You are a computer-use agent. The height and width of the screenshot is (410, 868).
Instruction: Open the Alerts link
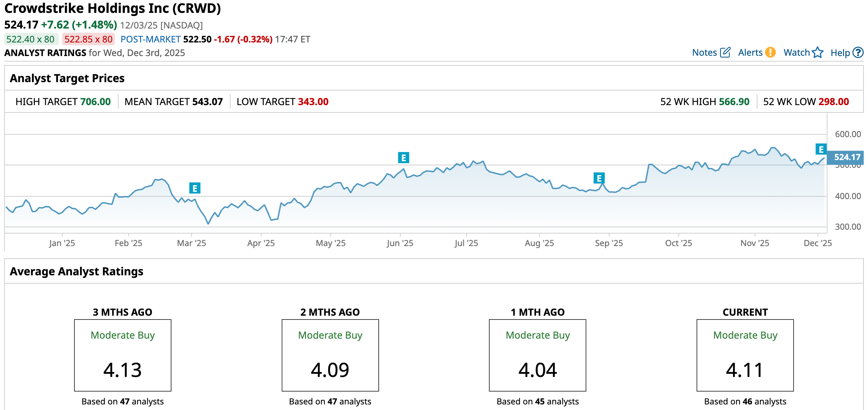(x=750, y=53)
